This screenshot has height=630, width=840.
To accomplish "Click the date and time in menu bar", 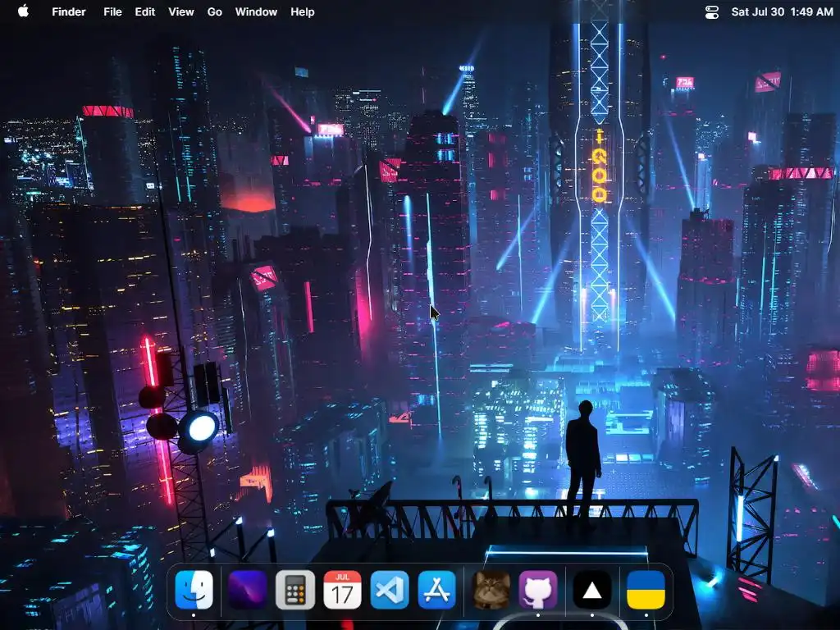I will (x=782, y=11).
